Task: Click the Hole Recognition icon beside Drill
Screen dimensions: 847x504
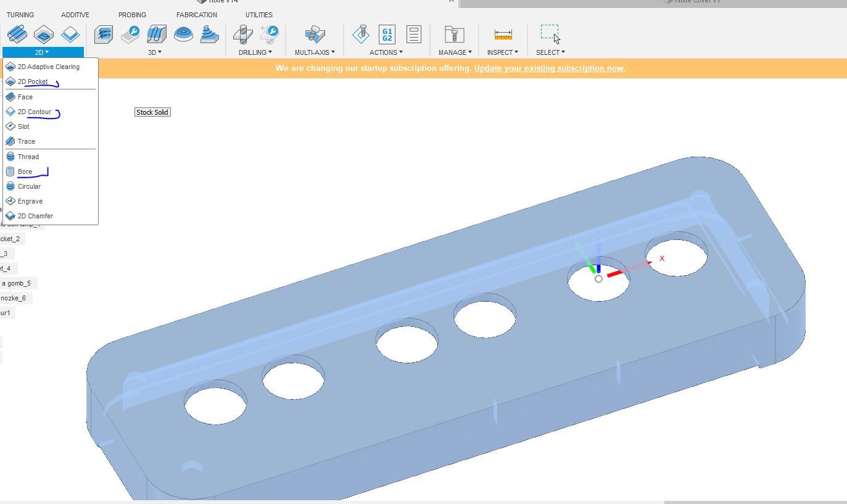Action: click(270, 34)
